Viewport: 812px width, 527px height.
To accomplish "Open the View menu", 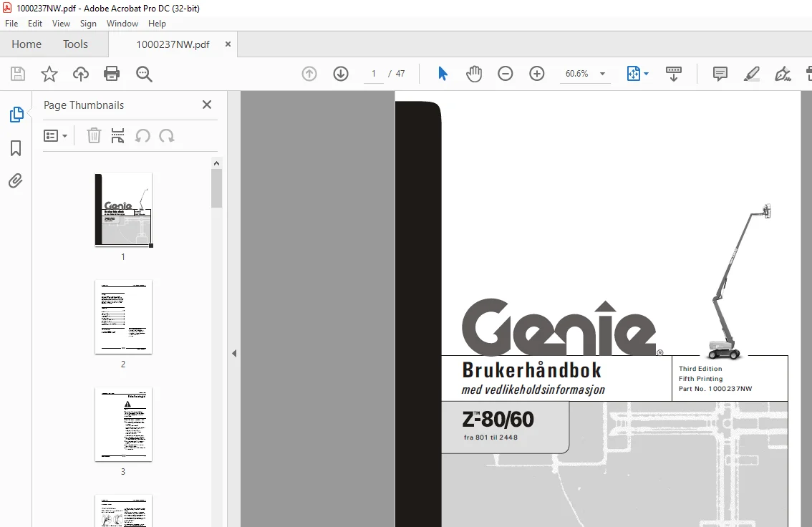I will pyautogui.click(x=61, y=24).
